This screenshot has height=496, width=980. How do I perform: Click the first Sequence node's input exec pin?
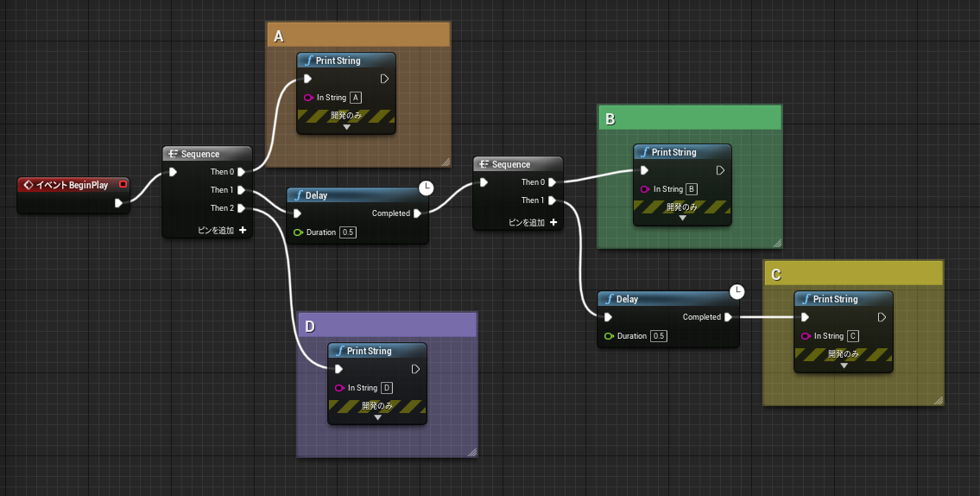click(174, 172)
